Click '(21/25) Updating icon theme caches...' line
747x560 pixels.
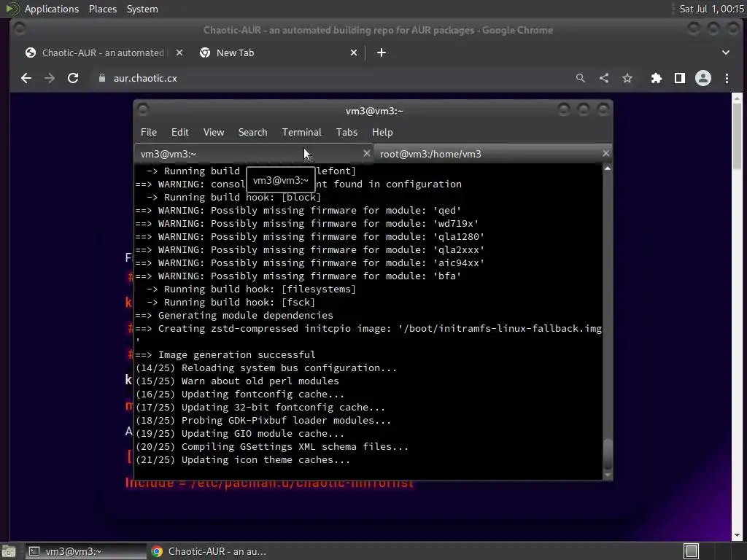pos(243,460)
